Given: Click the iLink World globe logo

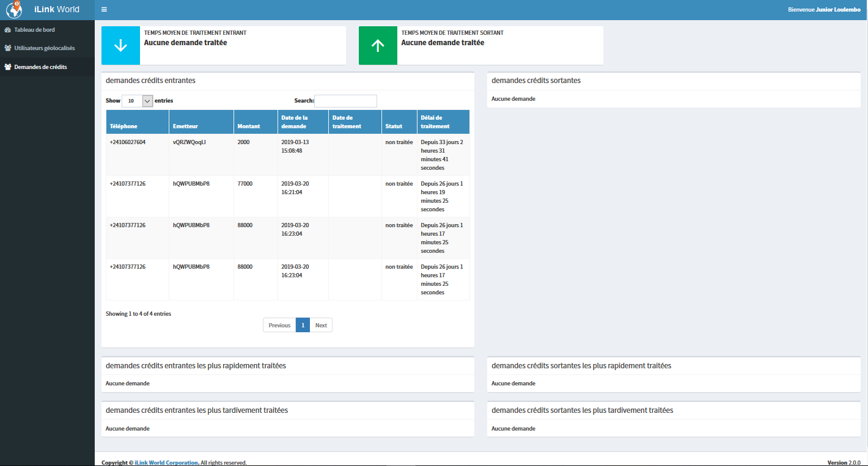Looking at the screenshot, I should click(x=14, y=10).
